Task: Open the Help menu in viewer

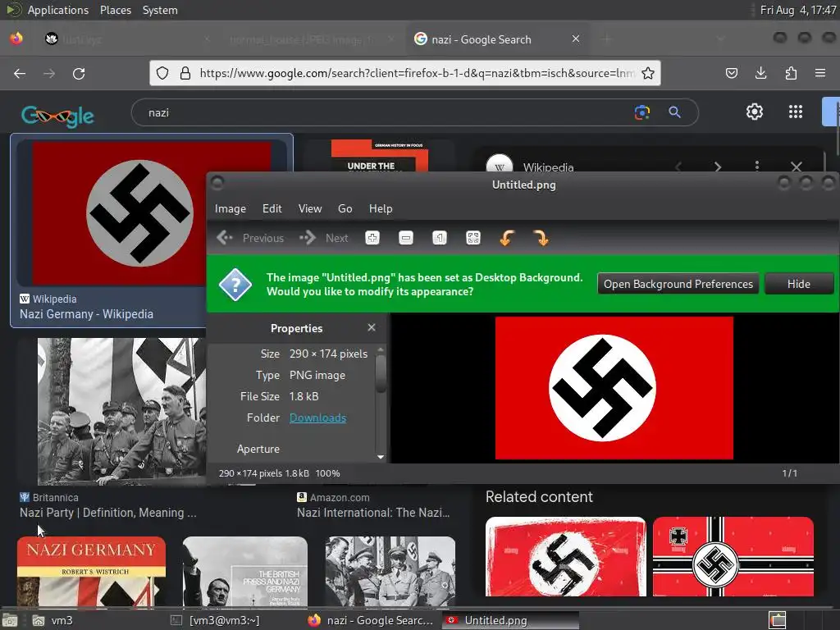Action: pyautogui.click(x=381, y=208)
